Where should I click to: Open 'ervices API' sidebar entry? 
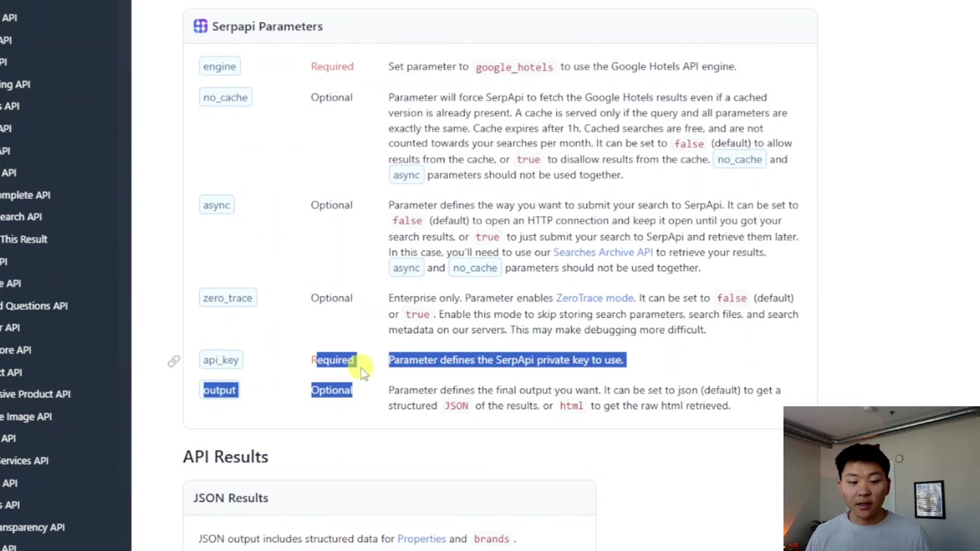point(25,461)
